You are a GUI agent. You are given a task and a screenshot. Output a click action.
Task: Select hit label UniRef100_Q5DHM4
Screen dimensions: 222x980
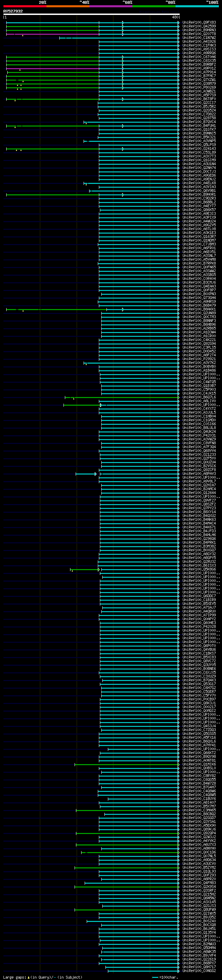coord(199,948)
